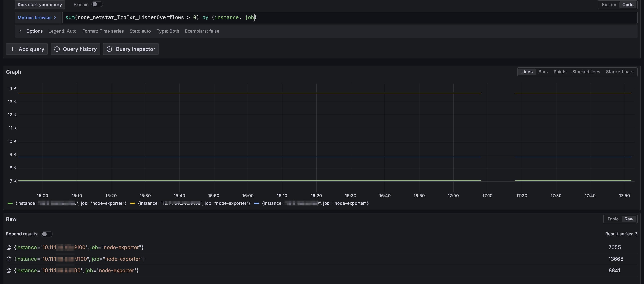Select the Code editor mode
The image size is (644, 284).
point(628,5)
